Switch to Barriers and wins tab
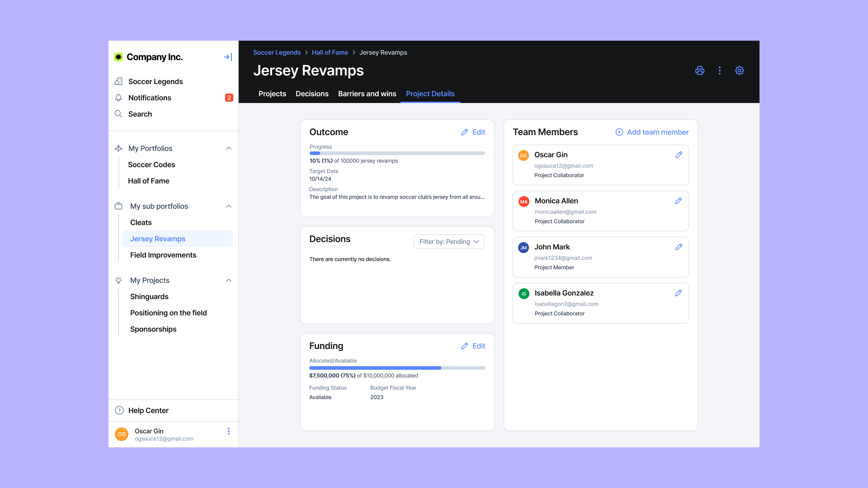 point(367,94)
